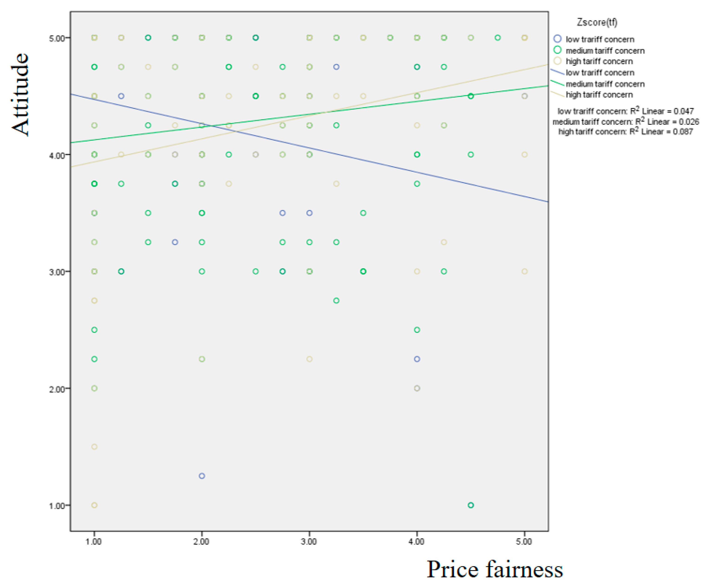
Task: Click the 3.00 tick label on Price fairness axis
Action: pyautogui.click(x=309, y=542)
